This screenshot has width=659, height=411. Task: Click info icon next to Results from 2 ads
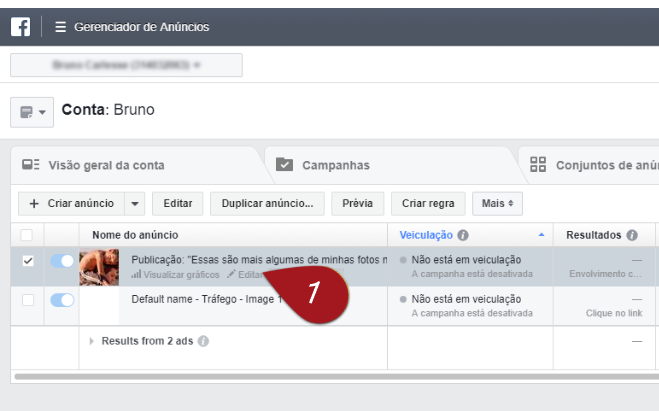click(x=203, y=341)
